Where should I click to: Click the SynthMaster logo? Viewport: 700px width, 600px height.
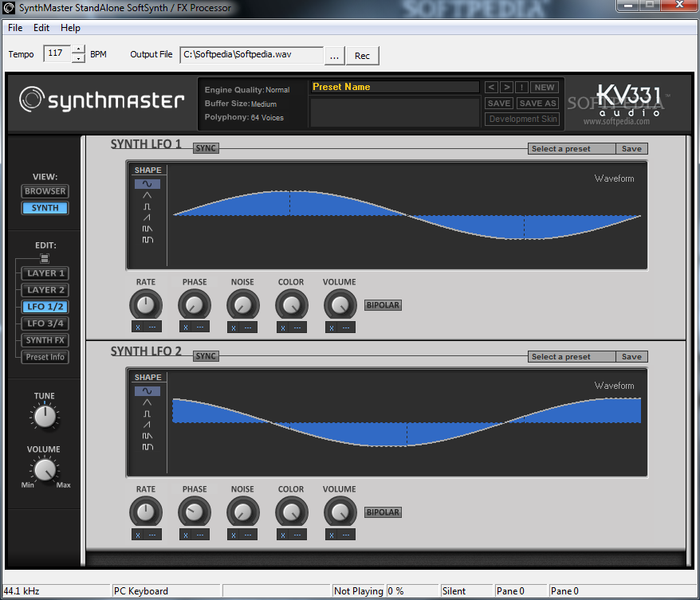coord(102,99)
